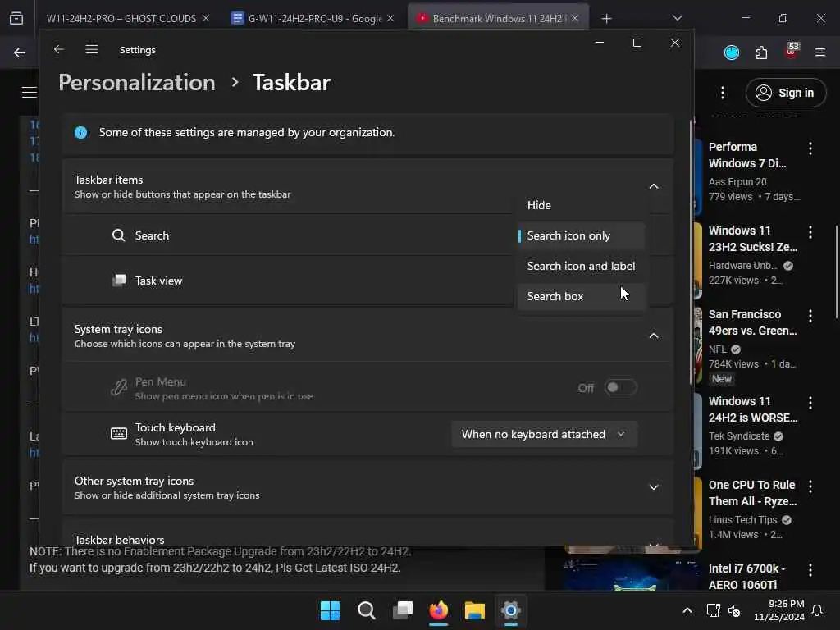Open options for San Francisco 49ers video
The image size is (840, 630).
pos(810,316)
